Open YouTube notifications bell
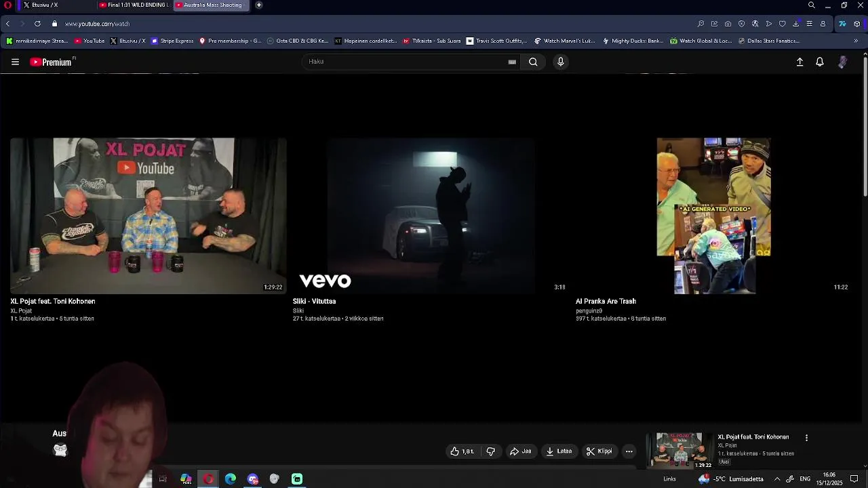The height and width of the screenshot is (488, 868). pos(820,62)
